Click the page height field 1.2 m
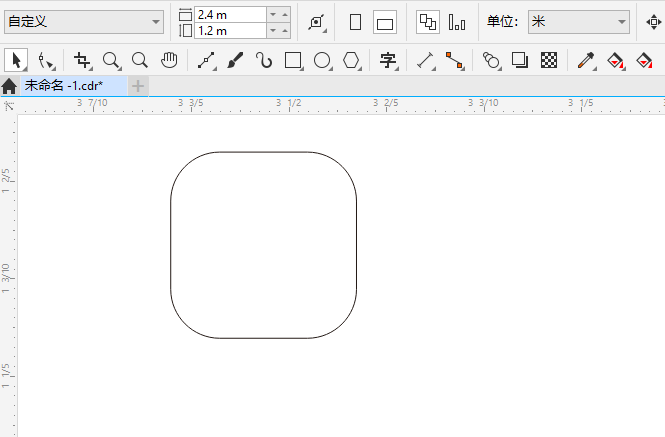The image size is (665, 437). (x=230, y=31)
